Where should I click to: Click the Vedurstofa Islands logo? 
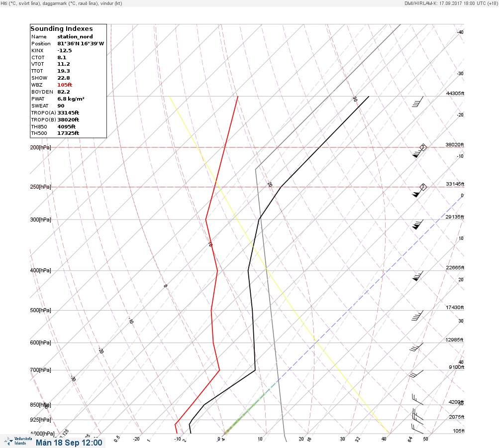pyautogui.click(x=18, y=441)
